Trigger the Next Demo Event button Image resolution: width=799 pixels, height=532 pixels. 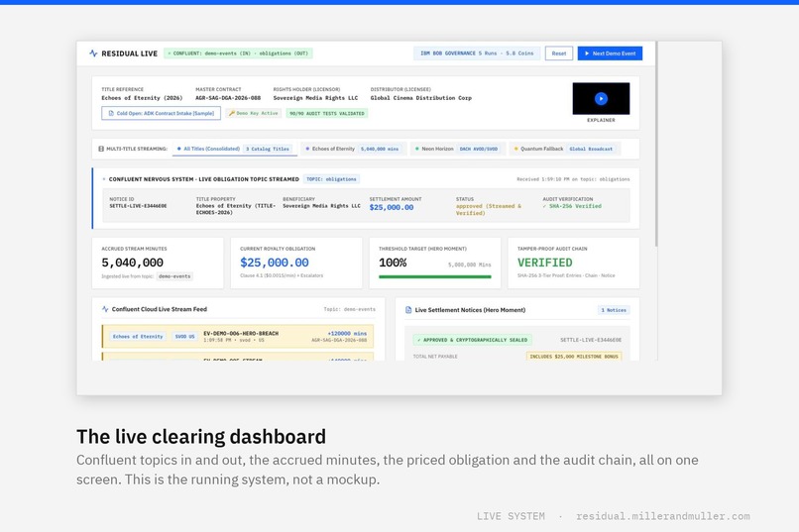point(610,53)
